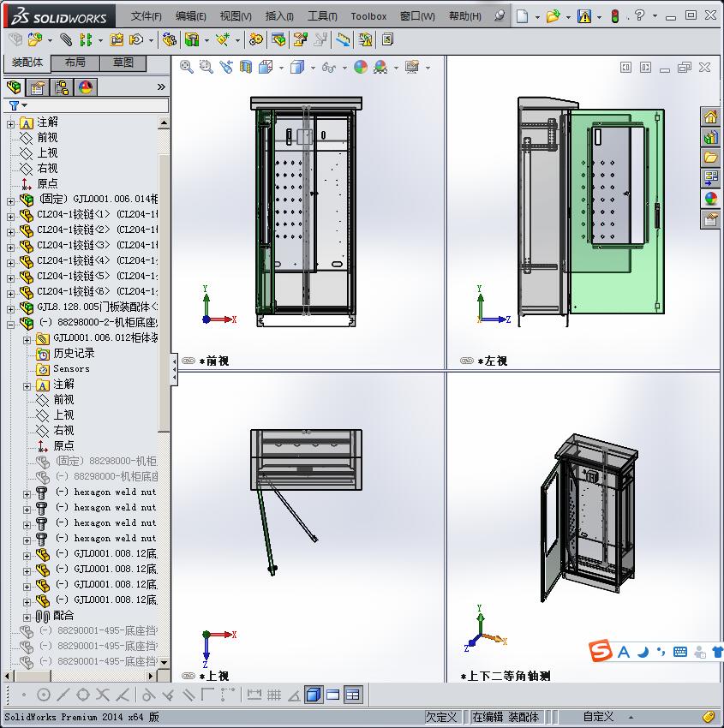Open the View Orientation cube icon
The image size is (724, 728).
click(266, 68)
